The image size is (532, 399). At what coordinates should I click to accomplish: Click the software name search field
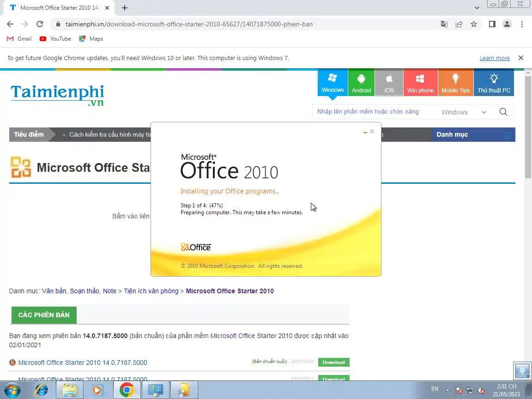pos(373,112)
